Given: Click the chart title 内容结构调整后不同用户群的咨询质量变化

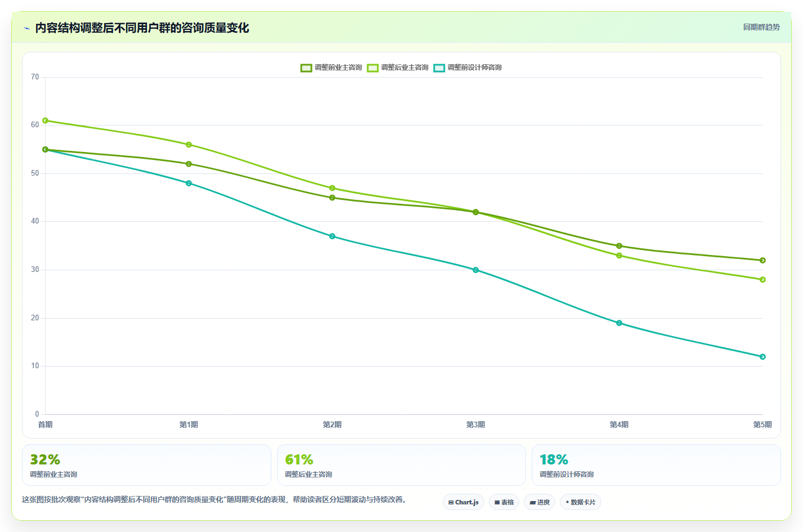Looking at the screenshot, I should point(142,28).
